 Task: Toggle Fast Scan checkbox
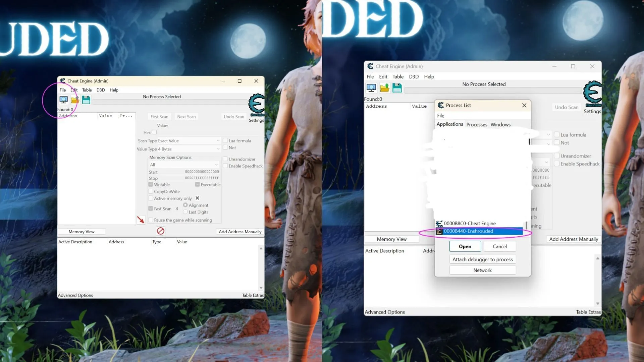tap(151, 208)
